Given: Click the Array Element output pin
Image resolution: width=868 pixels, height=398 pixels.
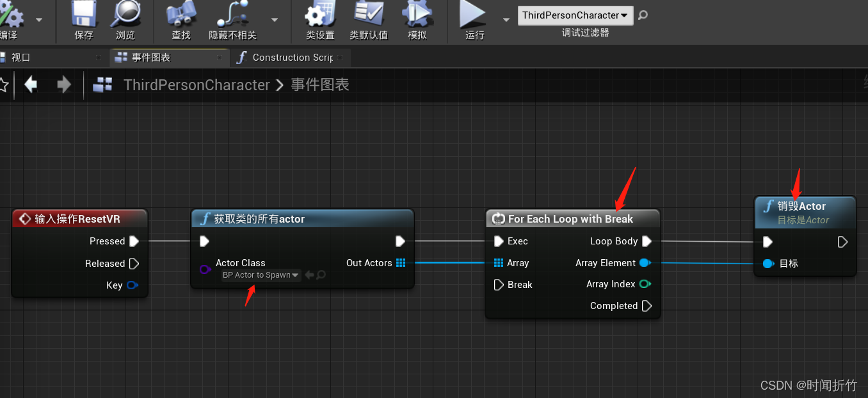Looking at the screenshot, I should (x=645, y=263).
